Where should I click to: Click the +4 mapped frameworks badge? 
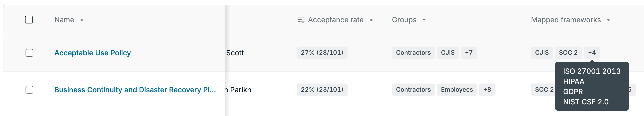592,52
